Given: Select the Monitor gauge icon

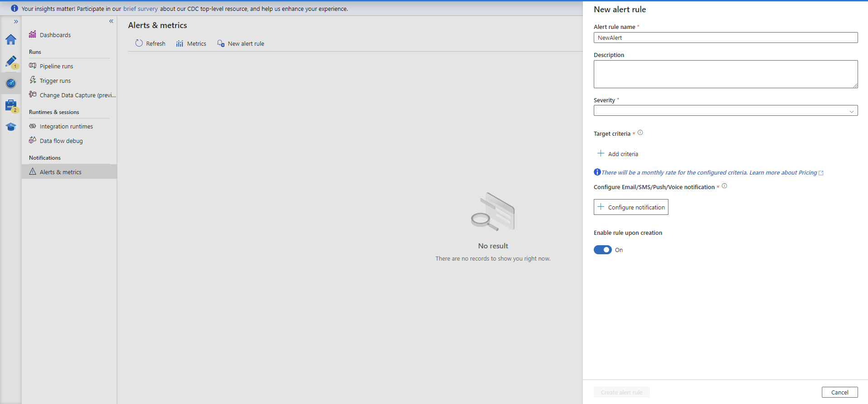Looking at the screenshot, I should click(x=11, y=83).
